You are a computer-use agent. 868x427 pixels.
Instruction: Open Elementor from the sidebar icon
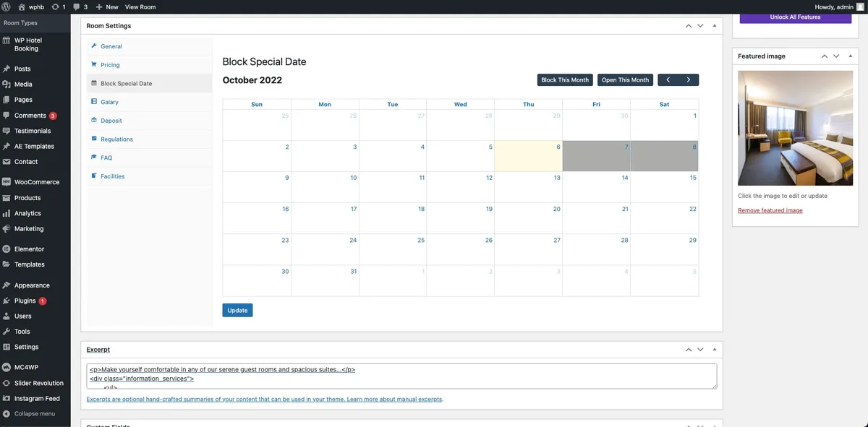[7, 248]
